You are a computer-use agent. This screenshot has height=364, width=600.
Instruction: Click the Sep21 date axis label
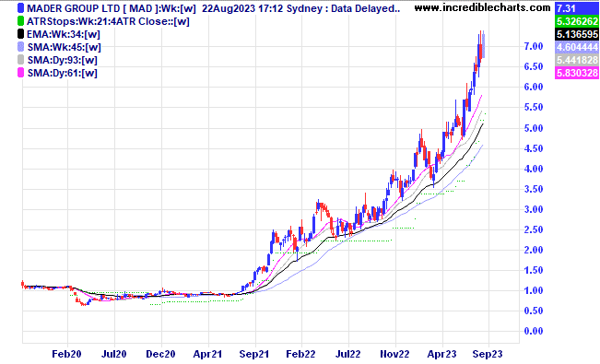coord(254,354)
